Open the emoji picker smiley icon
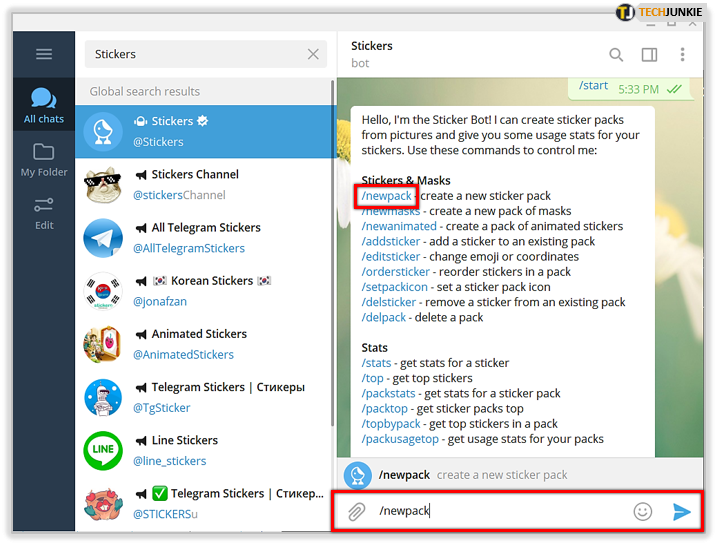 (642, 512)
